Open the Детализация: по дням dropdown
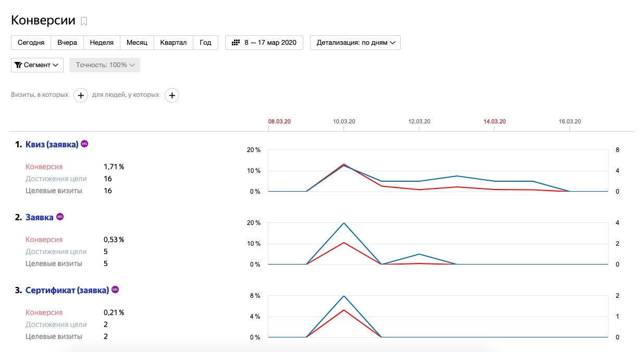The height and width of the screenshot is (352, 644). point(355,43)
